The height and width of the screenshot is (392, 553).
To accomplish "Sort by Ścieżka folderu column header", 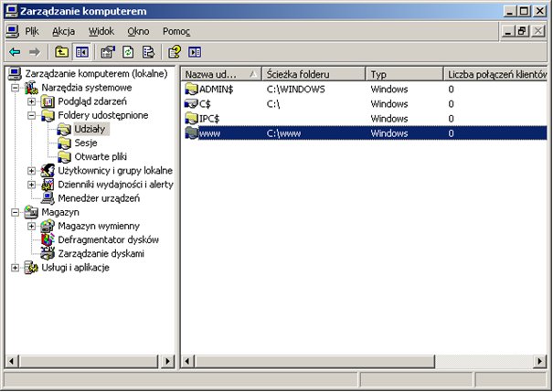I will [314, 74].
